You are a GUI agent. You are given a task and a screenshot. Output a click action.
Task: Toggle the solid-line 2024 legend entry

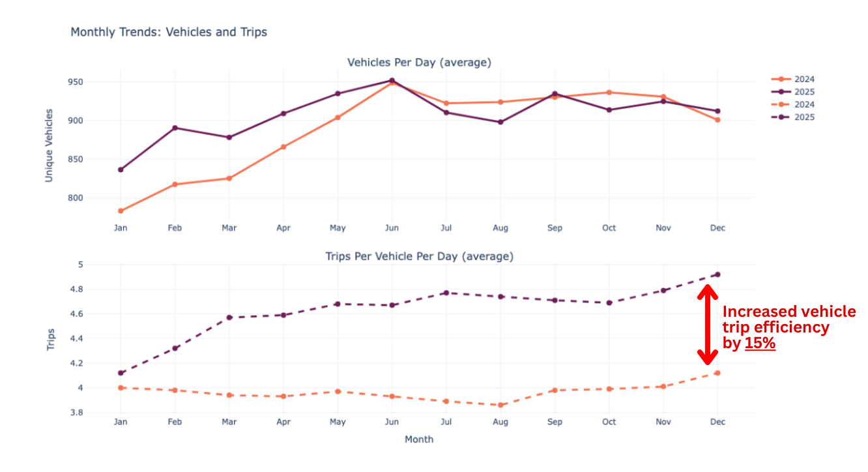(792, 80)
